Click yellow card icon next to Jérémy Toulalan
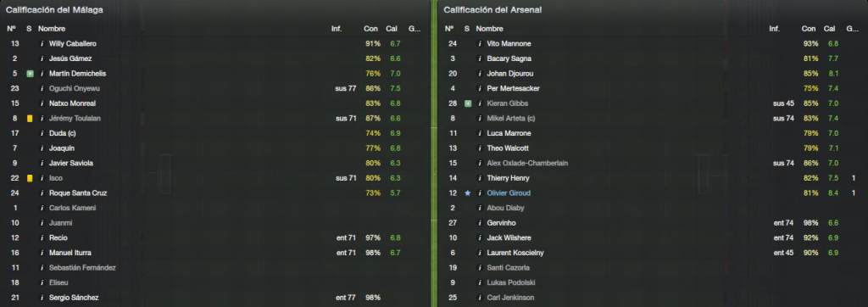 [x=30, y=119]
